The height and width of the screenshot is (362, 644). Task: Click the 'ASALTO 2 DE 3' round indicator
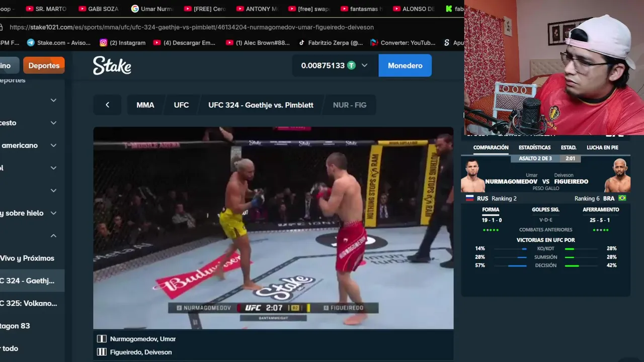point(535,158)
